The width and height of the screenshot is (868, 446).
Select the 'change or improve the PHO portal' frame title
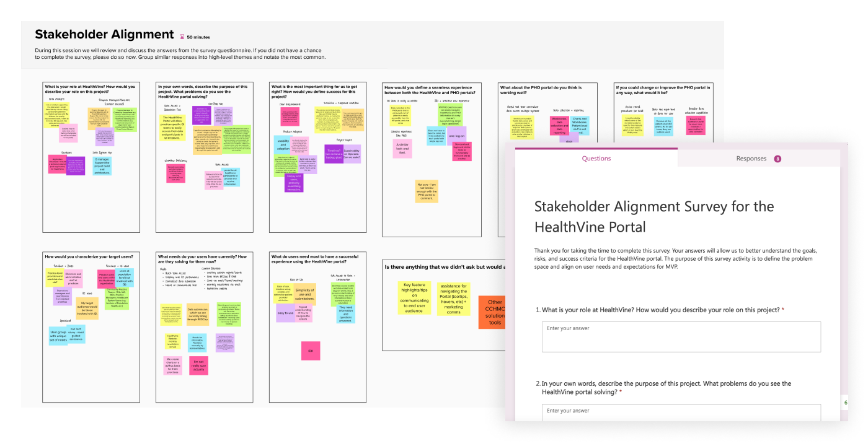pos(662,89)
